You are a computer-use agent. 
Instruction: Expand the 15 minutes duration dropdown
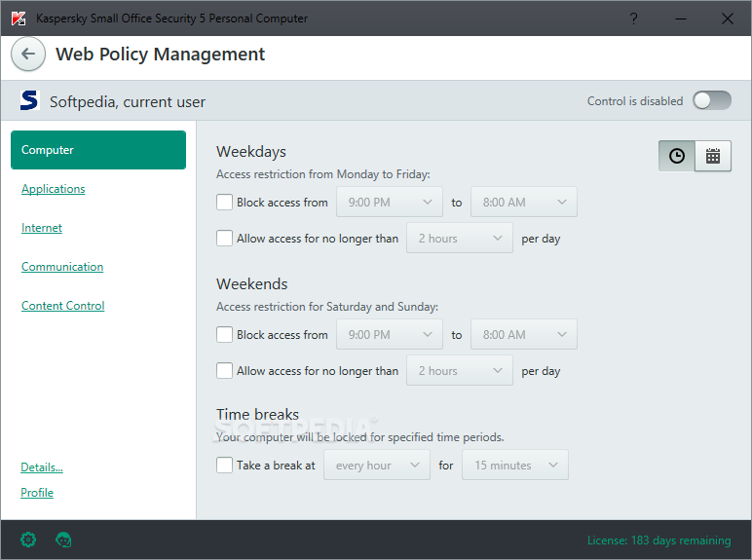pos(515,465)
